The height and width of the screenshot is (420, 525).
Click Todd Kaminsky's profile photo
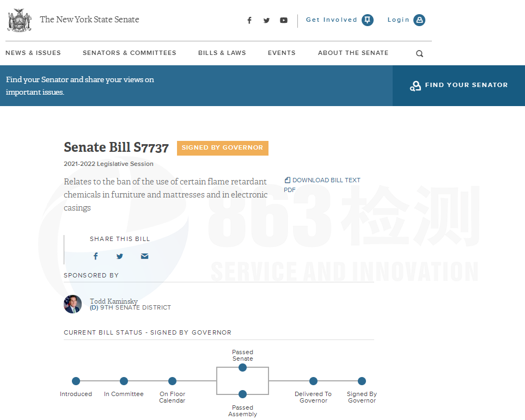(72, 304)
